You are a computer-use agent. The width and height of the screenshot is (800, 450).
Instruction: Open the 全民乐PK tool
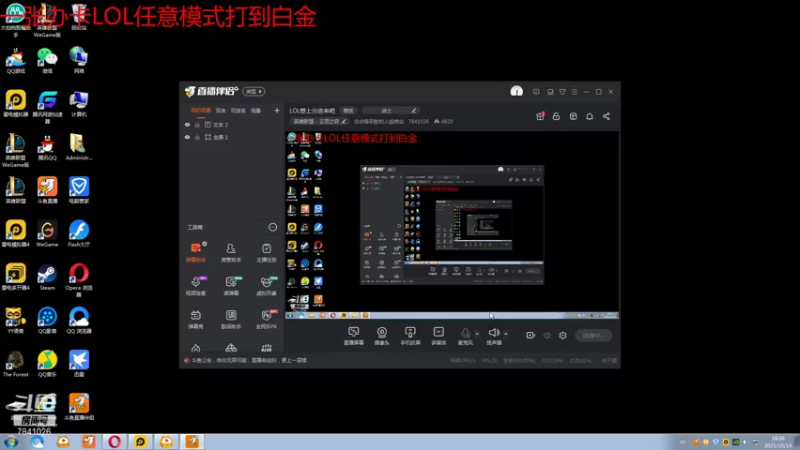click(x=266, y=319)
